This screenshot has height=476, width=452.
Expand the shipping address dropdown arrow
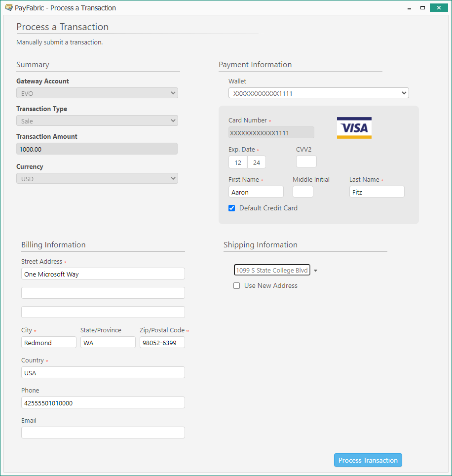point(316,271)
